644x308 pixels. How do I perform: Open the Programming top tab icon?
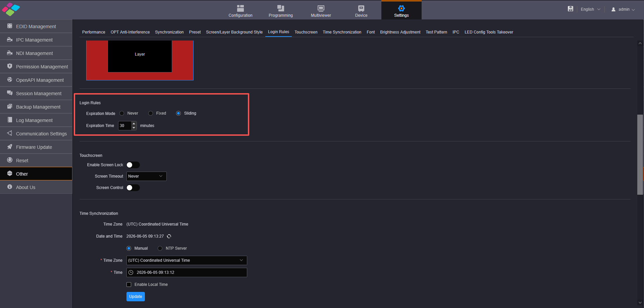(281, 8)
